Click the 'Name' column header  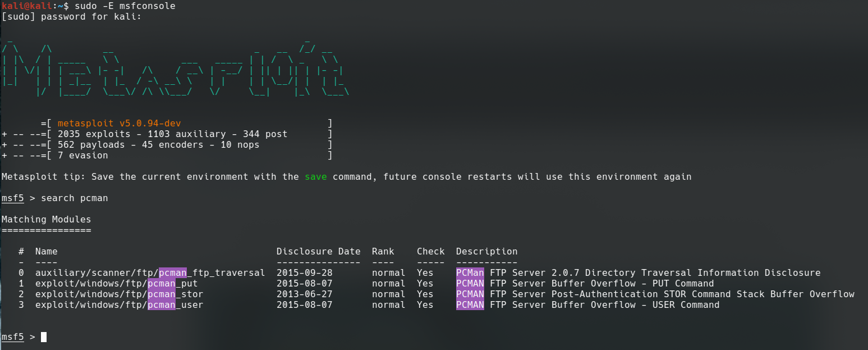pyautogui.click(x=47, y=252)
